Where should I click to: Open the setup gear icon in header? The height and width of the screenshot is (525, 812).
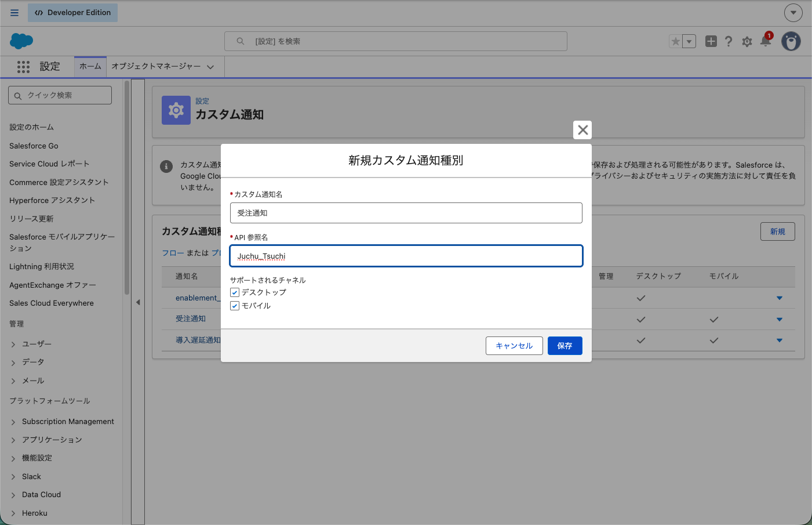(x=747, y=42)
